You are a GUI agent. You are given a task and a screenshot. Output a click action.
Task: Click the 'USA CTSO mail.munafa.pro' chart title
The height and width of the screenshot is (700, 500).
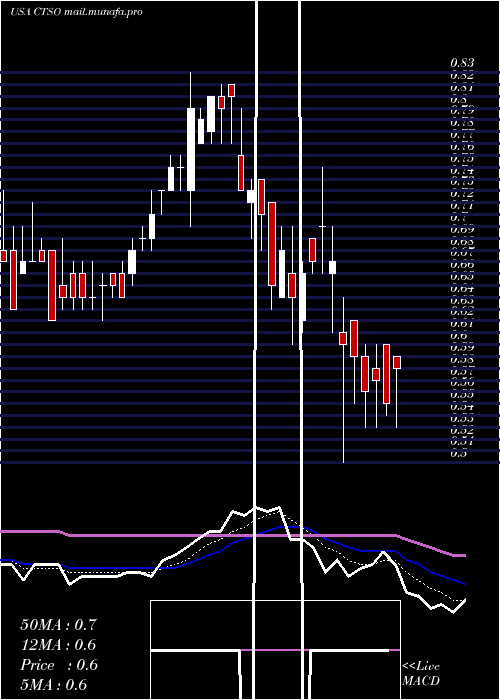pos(76,12)
